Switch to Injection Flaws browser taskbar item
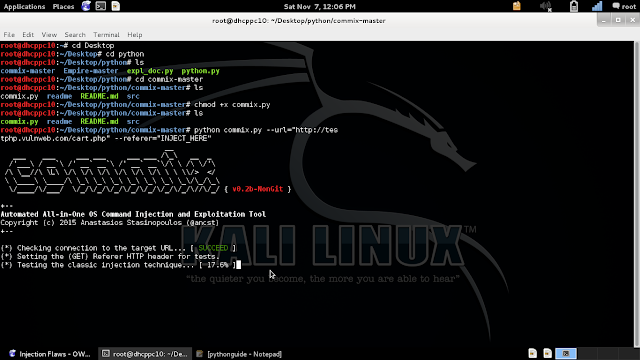 50,354
